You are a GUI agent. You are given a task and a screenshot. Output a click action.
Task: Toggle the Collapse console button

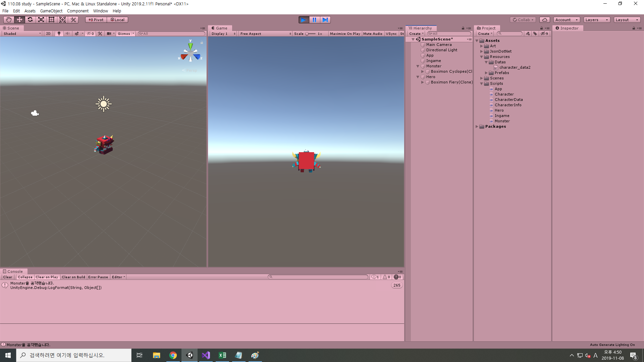click(x=25, y=277)
